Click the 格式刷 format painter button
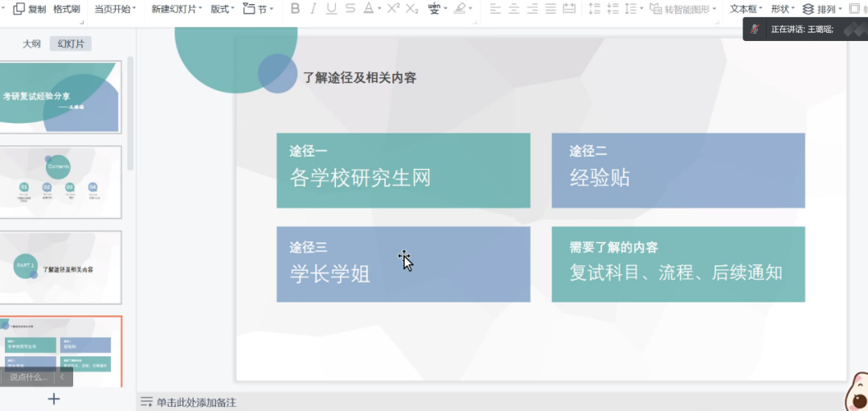The width and height of the screenshot is (868, 411). [x=67, y=9]
